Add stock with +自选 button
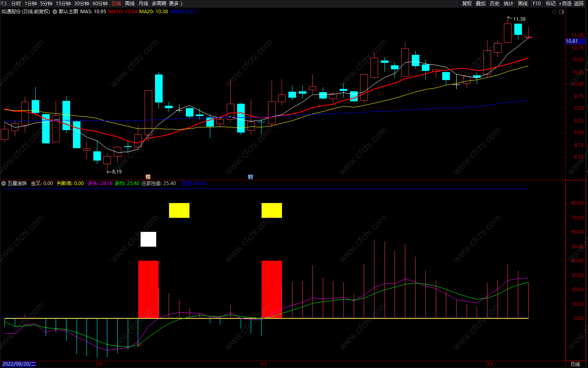 click(565, 4)
